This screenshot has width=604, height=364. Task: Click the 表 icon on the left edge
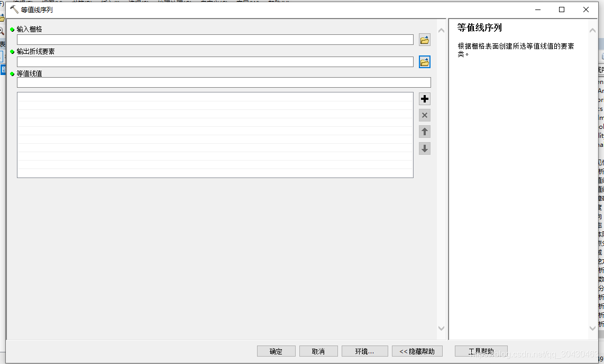click(x=2, y=44)
